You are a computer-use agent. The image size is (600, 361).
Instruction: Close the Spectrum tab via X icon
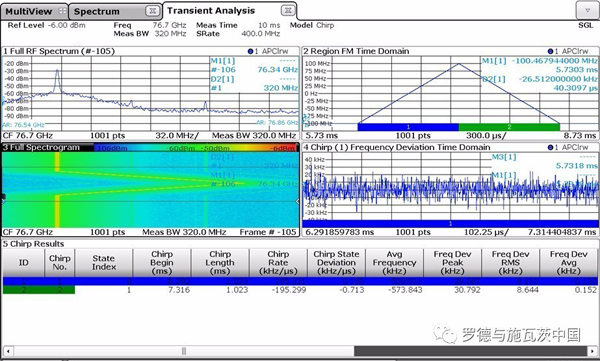click(152, 11)
